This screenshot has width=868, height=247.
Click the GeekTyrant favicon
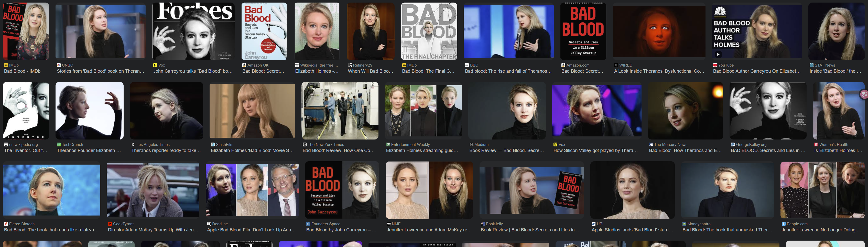[x=110, y=224]
